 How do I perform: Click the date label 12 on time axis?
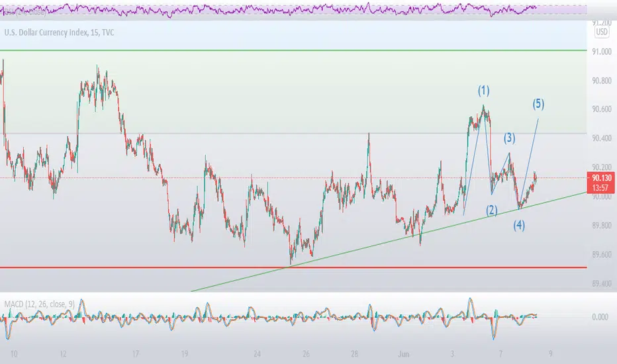[63, 354]
